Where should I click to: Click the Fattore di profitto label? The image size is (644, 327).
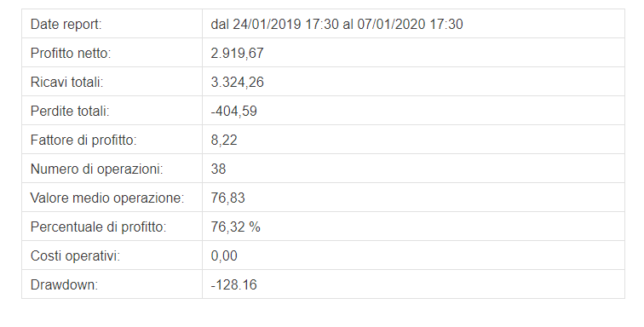click(x=83, y=141)
